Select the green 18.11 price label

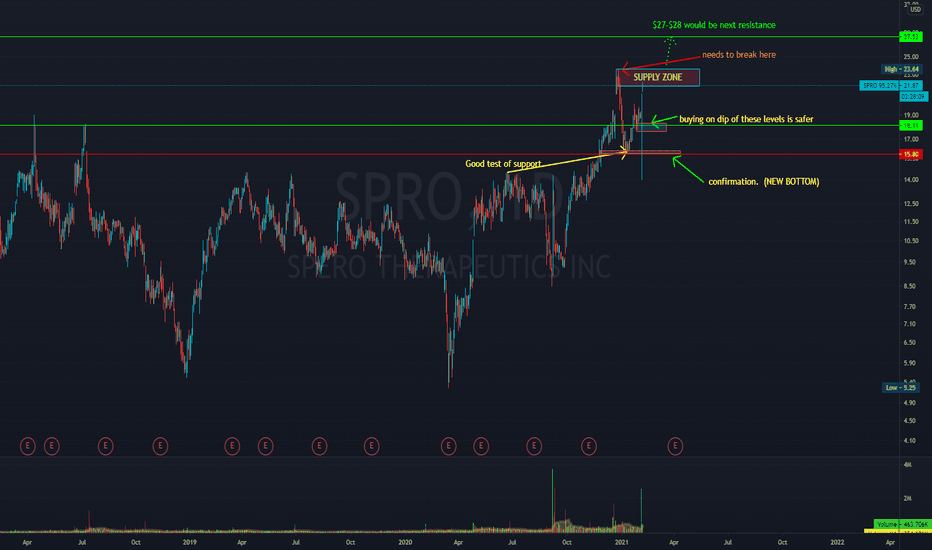point(911,125)
